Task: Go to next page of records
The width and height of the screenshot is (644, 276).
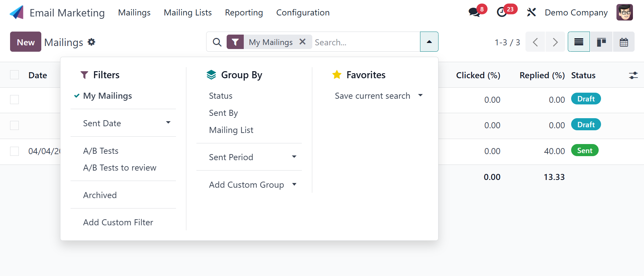Action: [x=555, y=42]
